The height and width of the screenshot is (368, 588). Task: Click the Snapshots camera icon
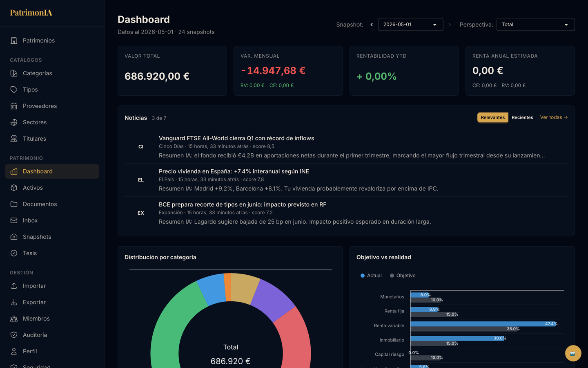click(x=14, y=237)
